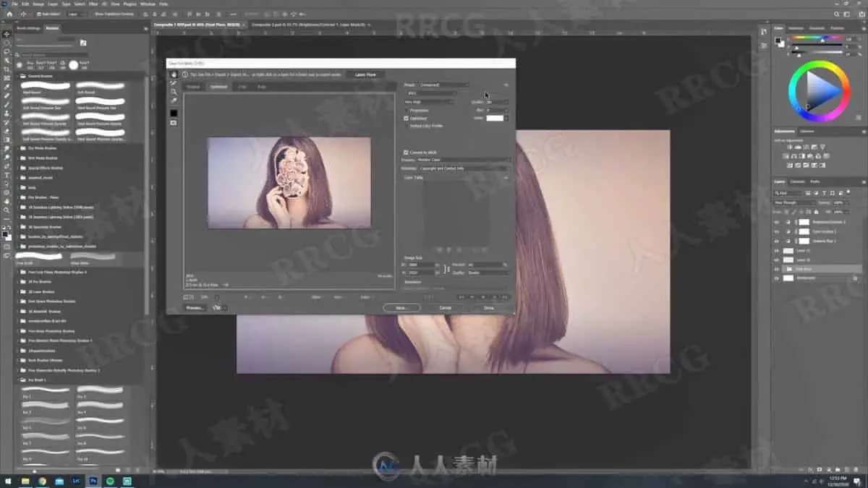Image resolution: width=868 pixels, height=488 pixels.
Task: Open the Preview Monitor Color dropdown
Action: click(x=464, y=160)
